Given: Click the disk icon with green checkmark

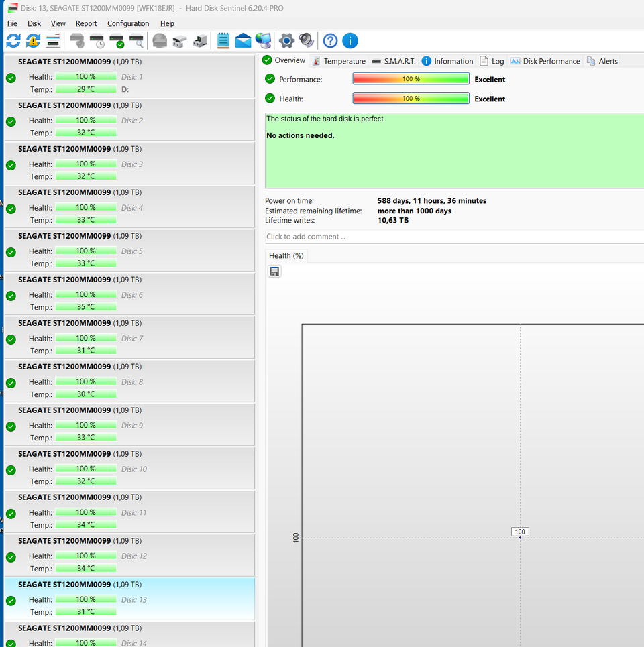Looking at the screenshot, I should tap(117, 41).
